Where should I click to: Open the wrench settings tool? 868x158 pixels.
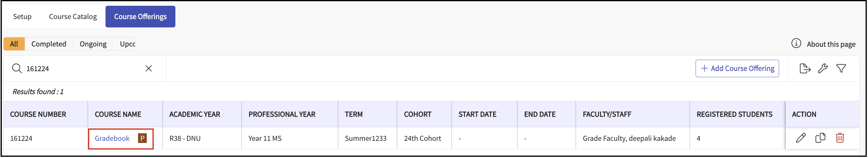[x=822, y=68]
